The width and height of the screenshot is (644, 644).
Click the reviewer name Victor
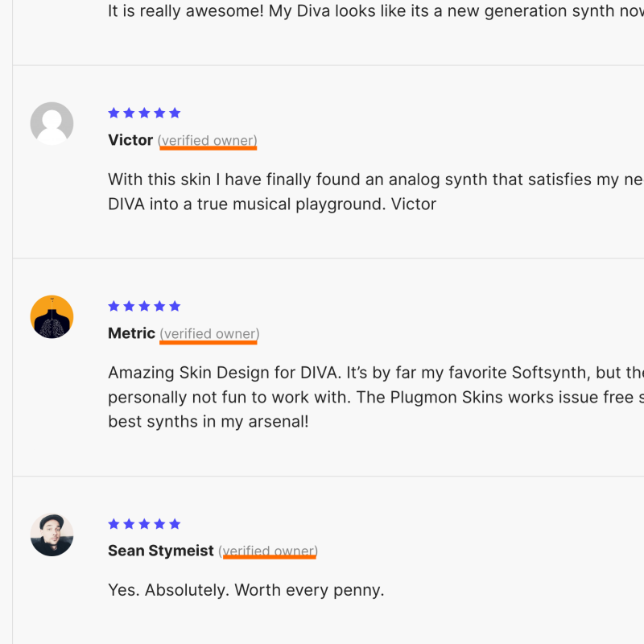130,140
